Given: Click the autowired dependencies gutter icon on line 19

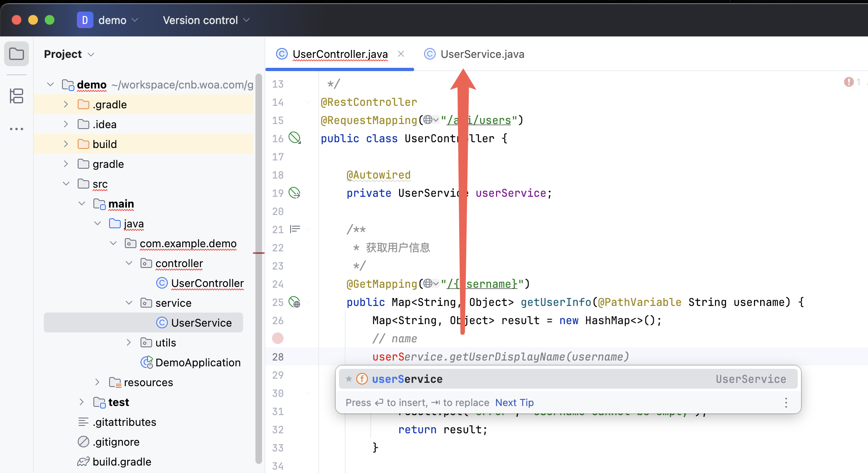Looking at the screenshot, I should point(294,193).
